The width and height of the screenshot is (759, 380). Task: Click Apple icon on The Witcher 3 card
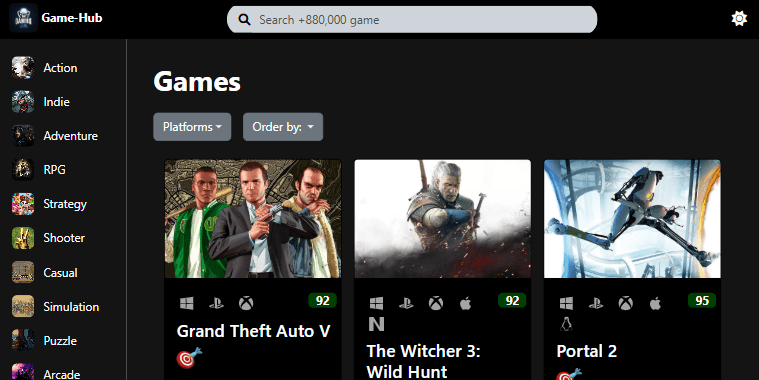(x=465, y=304)
